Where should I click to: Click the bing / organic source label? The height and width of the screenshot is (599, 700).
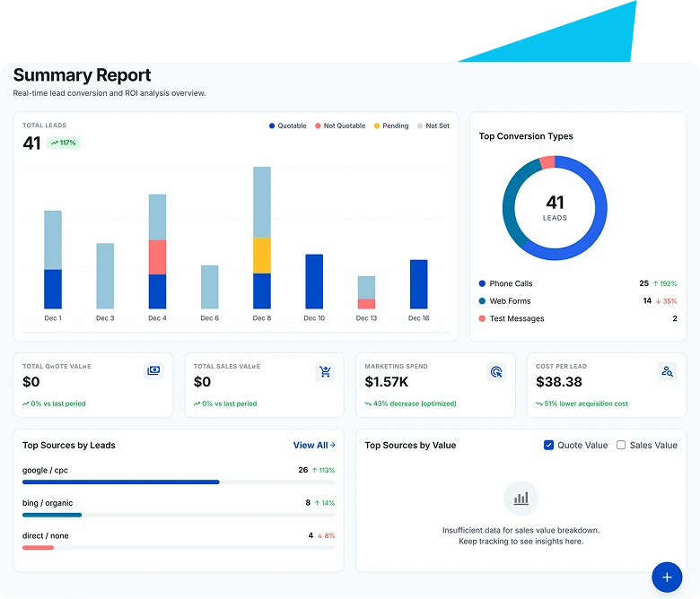[48, 503]
